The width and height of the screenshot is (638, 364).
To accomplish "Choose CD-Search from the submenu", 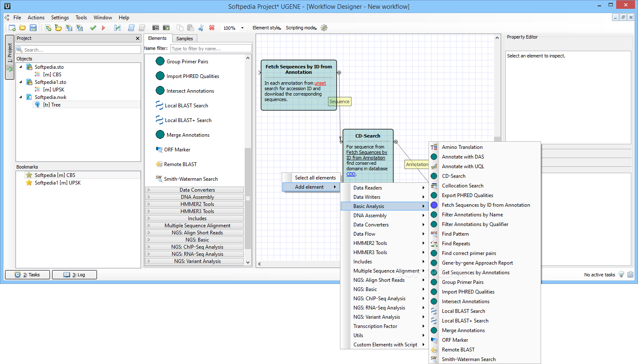I will (x=485, y=176).
